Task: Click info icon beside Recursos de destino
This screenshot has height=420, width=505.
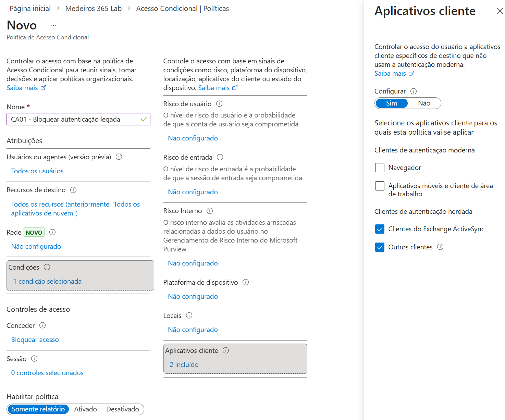Action: click(73, 190)
